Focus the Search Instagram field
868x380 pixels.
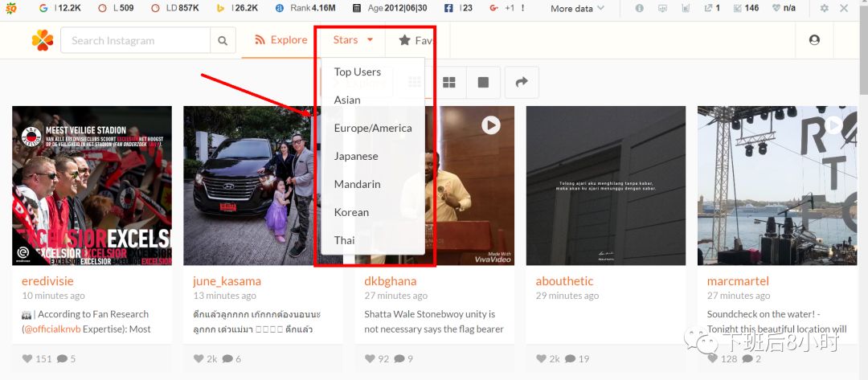(136, 40)
